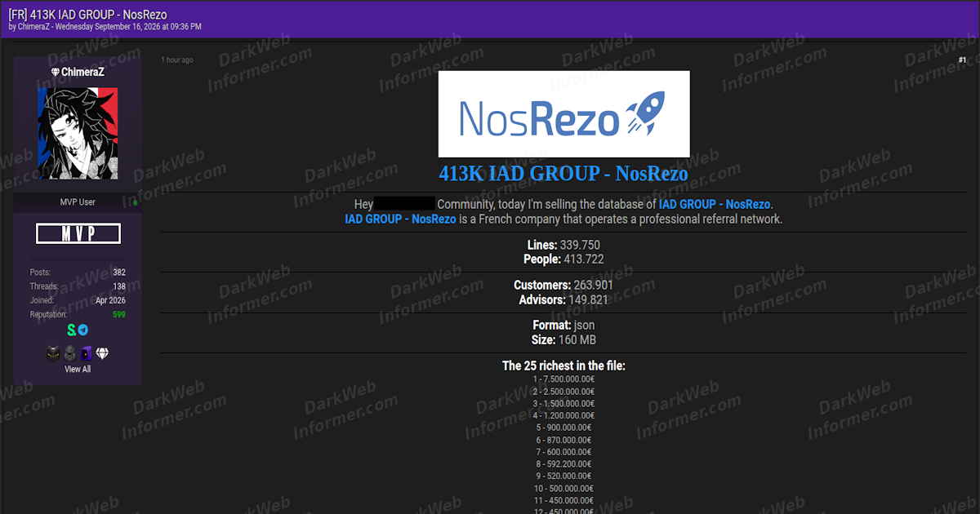
Task: Click list entry '7 - 600.000.00€'
Action: point(563,452)
